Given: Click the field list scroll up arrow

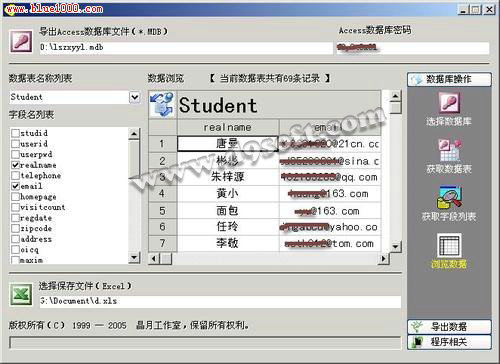Looking at the screenshot, I should [134, 134].
